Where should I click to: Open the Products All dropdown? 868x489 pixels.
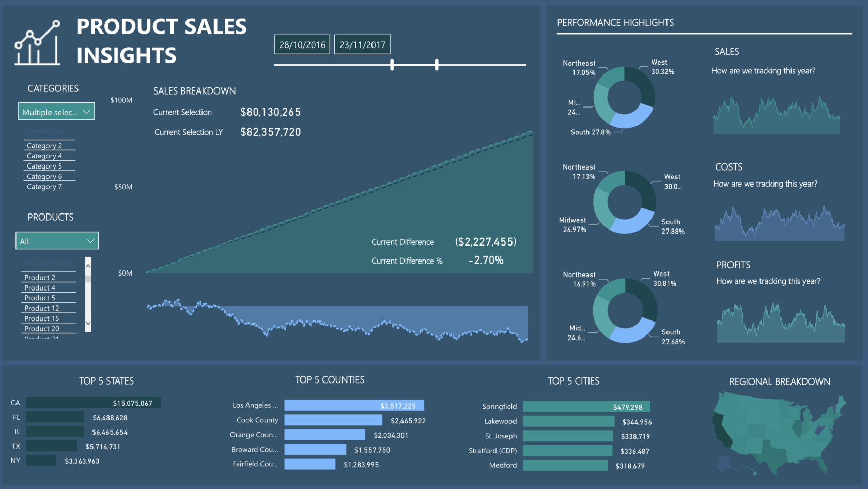click(x=57, y=241)
